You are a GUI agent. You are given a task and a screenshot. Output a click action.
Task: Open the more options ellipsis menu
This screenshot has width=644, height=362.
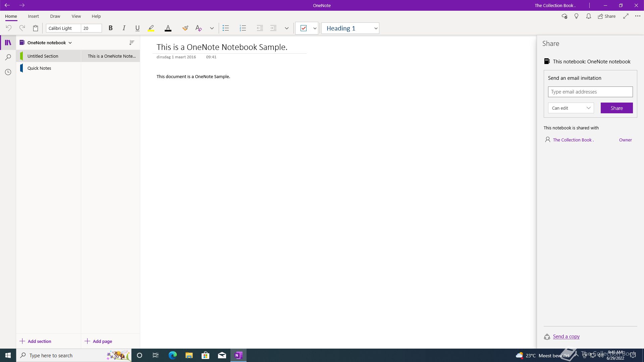[638, 16]
